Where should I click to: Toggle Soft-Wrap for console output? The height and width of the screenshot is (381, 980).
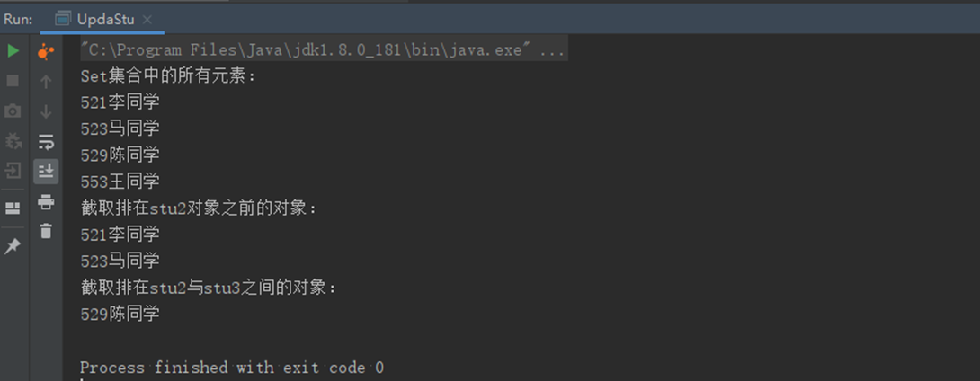point(46,142)
